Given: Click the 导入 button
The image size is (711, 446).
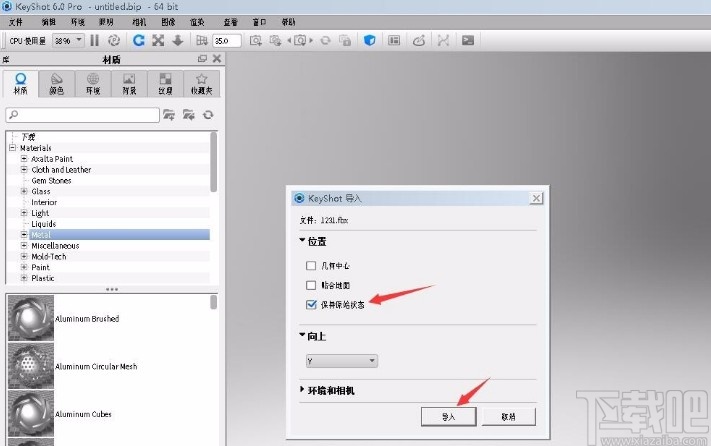Looking at the screenshot, I should [x=448, y=417].
